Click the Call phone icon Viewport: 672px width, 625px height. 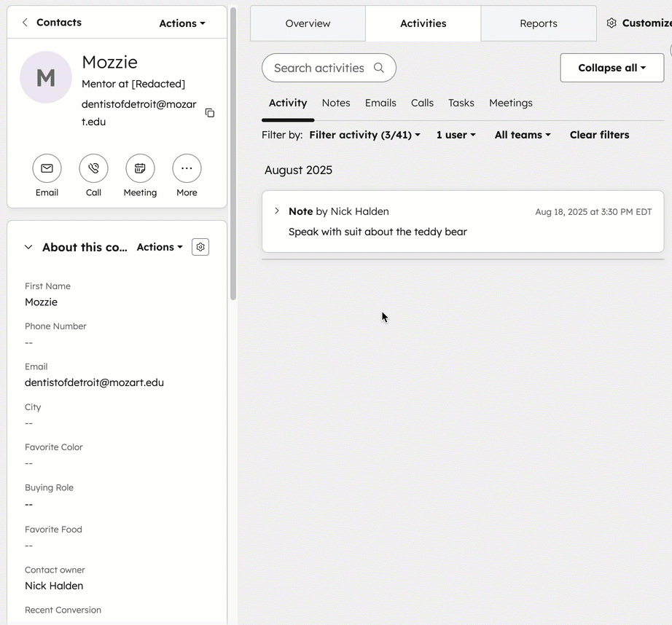point(93,168)
